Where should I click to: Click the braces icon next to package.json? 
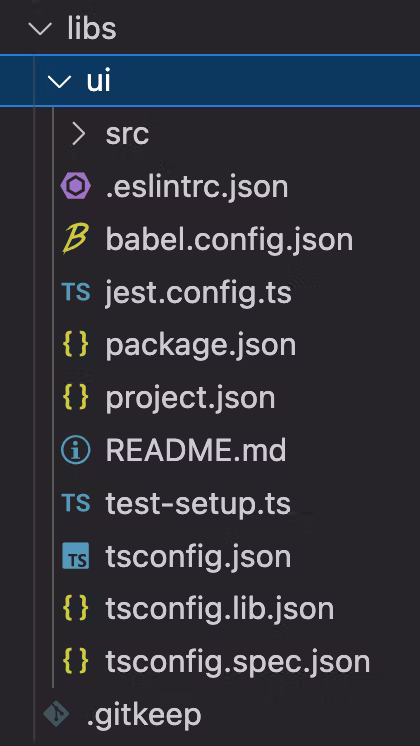(x=76, y=344)
